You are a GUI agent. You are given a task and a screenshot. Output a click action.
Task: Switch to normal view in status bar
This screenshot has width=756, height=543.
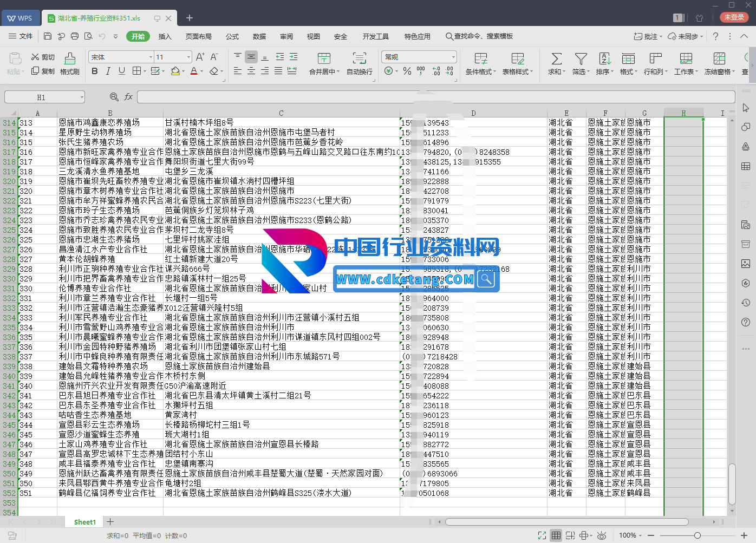coord(556,535)
